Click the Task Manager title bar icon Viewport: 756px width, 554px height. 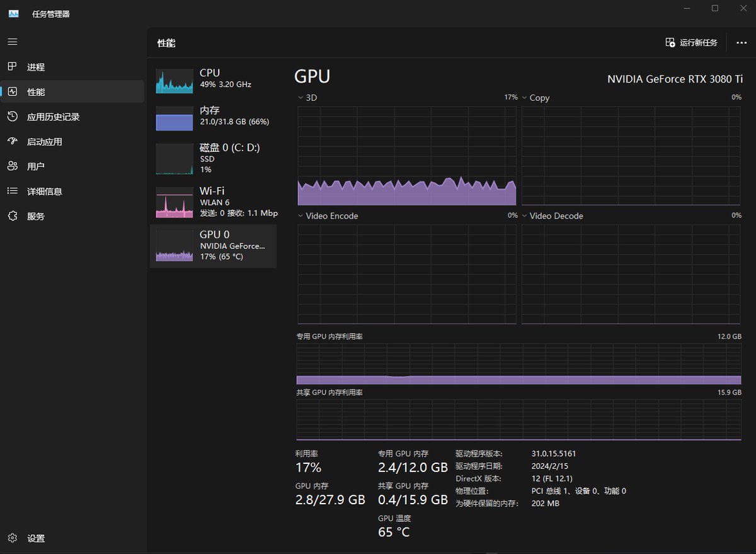coord(13,13)
